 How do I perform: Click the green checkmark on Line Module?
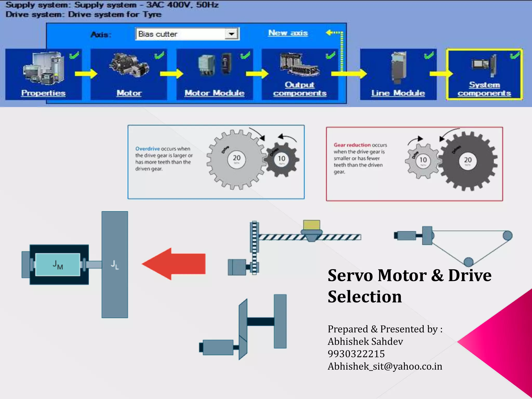429,55
